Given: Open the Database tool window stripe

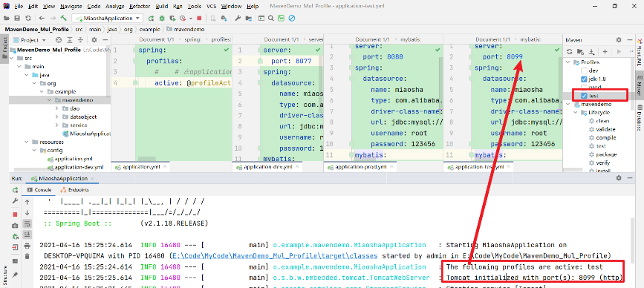Looking at the screenshot, I should (x=640, y=118).
